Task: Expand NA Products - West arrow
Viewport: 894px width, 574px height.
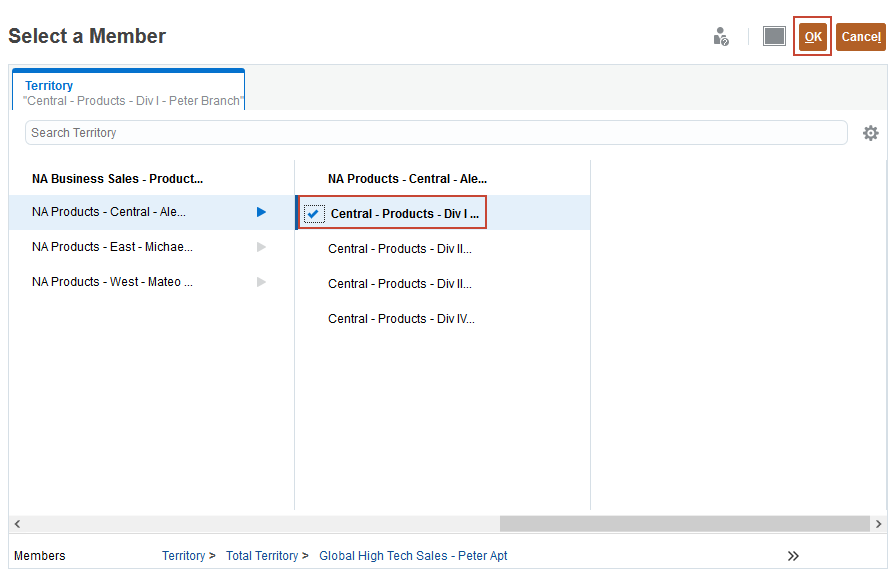Action: pyautogui.click(x=262, y=282)
